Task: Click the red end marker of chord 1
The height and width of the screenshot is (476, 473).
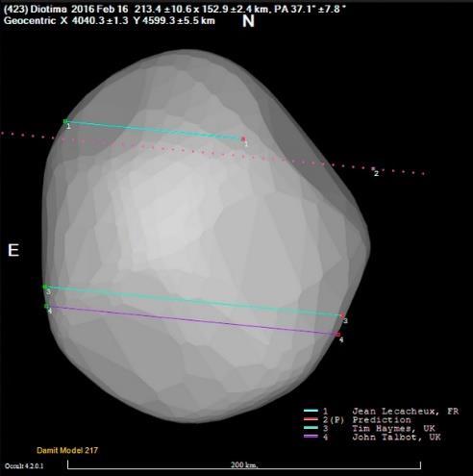Action: tap(243, 138)
